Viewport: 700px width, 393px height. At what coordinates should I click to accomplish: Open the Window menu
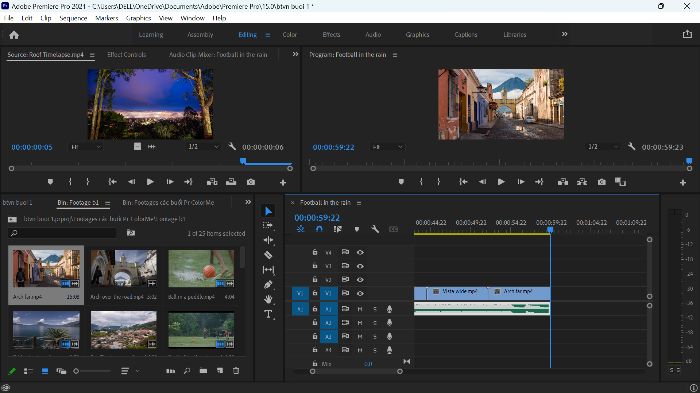coord(192,18)
